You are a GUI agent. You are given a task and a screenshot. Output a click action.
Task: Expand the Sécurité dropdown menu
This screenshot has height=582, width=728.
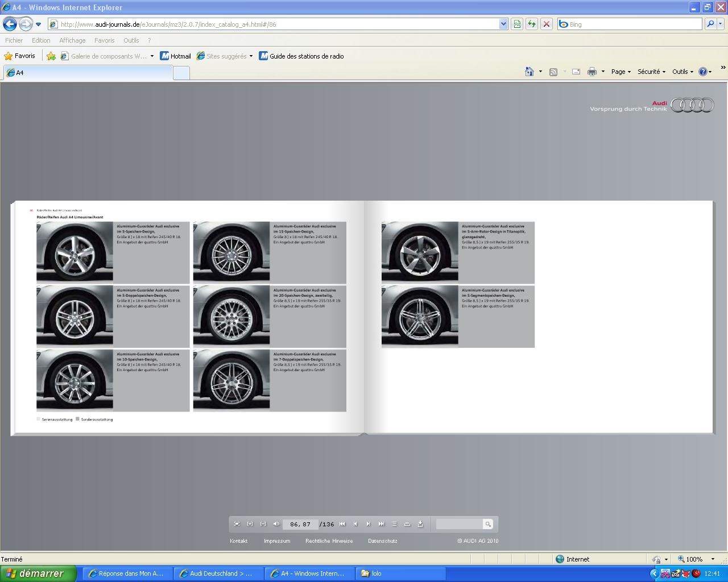pyautogui.click(x=651, y=72)
